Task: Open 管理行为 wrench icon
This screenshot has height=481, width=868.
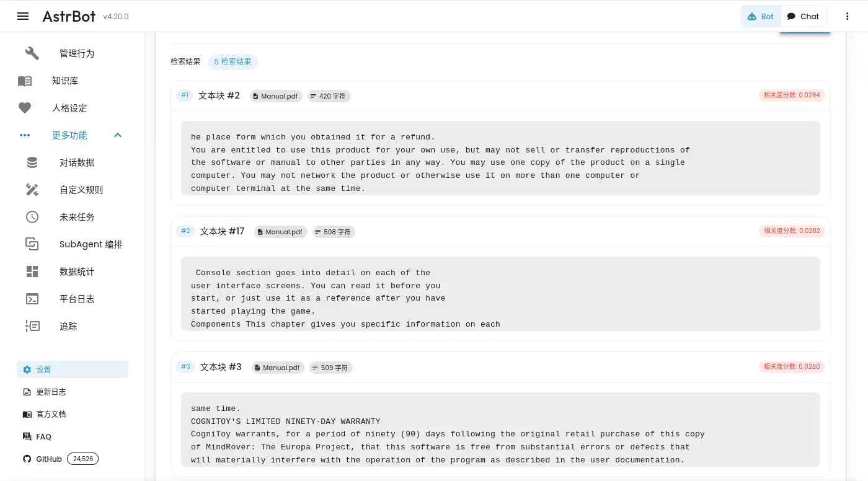Action: (x=32, y=53)
